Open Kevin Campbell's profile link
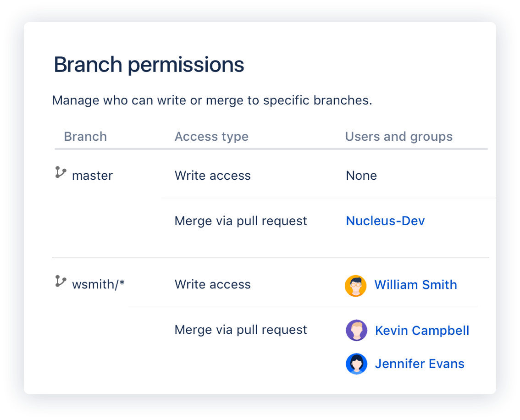This screenshot has width=520, height=420. point(422,330)
